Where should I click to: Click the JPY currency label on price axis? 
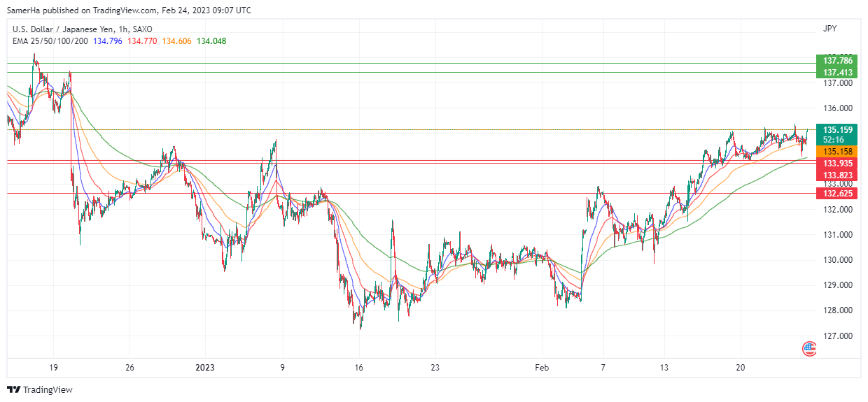(829, 29)
